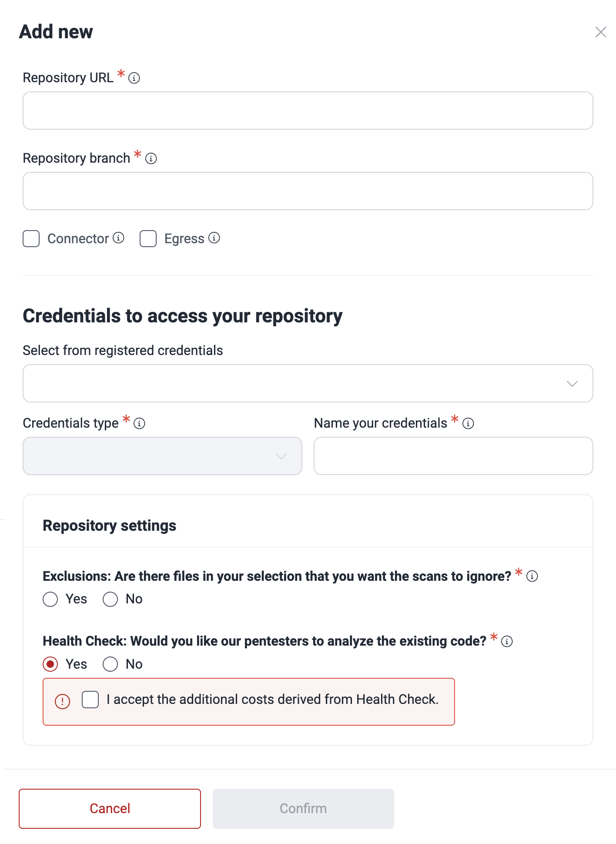Open the Repository URL info tooltip
616x844 pixels.
coord(134,78)
